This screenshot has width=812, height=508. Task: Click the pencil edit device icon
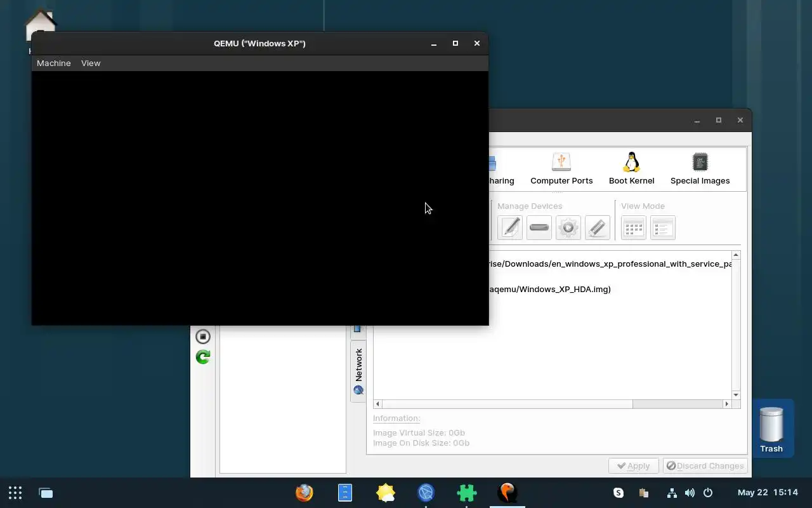click(510, 227)
